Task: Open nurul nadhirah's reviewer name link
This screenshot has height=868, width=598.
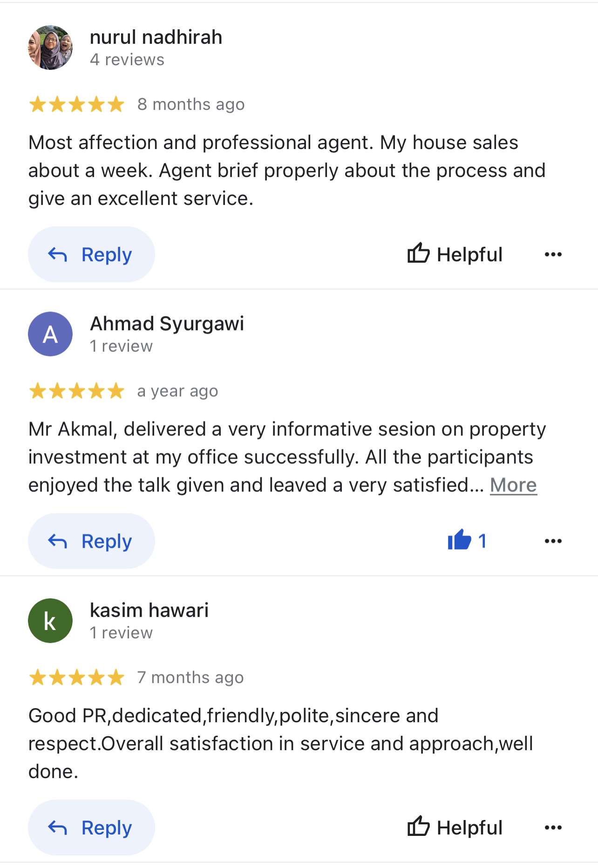Action: pyautogui.click(x=156, y=37)
